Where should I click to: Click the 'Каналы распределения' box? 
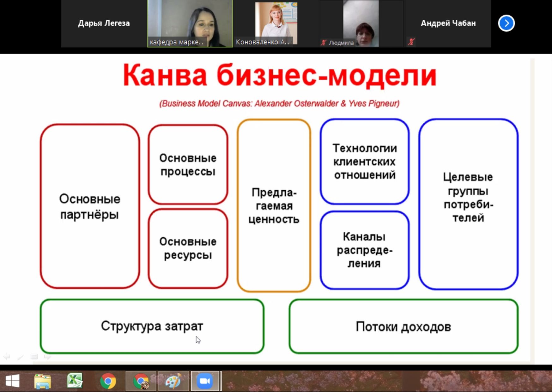click(x=365, y=250)
